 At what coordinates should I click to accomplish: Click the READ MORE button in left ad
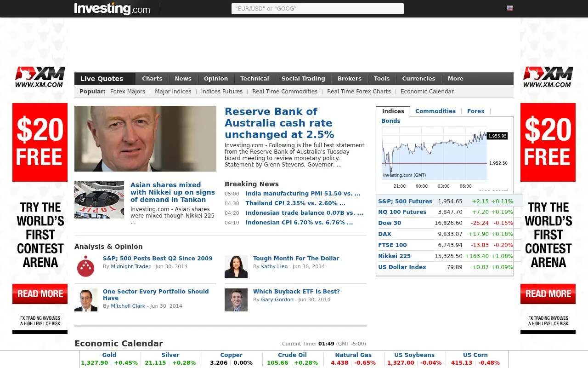pos(40,294)
